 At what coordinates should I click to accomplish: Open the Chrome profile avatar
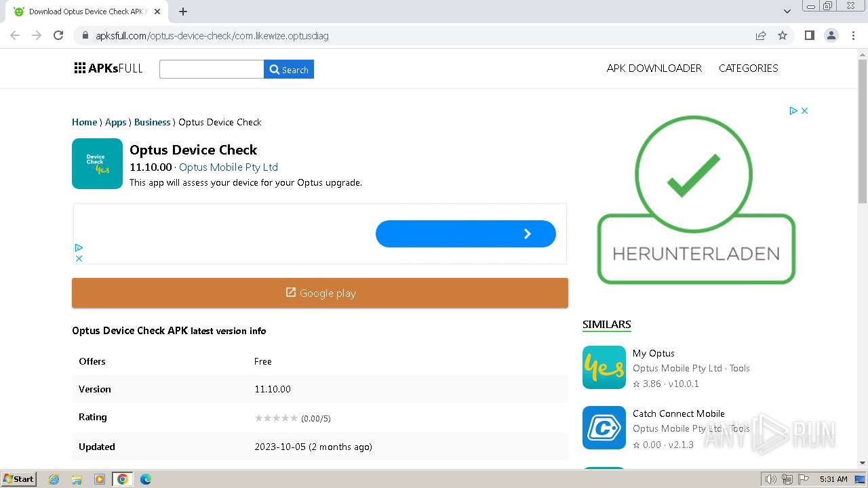pyautogui.click(x=831, y=35)
